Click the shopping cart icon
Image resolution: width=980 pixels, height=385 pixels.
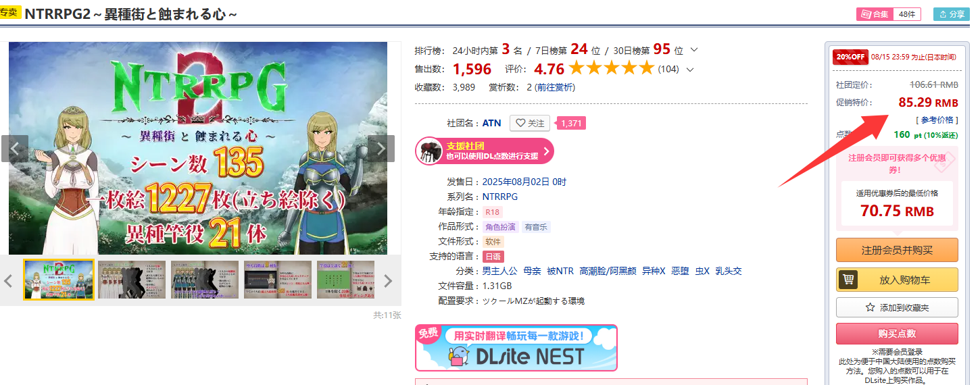[848, 280]
